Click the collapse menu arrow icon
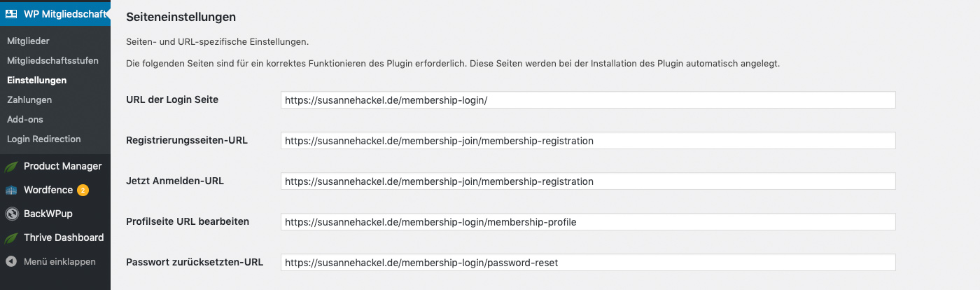The image size is (980, 290). pos(11,261)
